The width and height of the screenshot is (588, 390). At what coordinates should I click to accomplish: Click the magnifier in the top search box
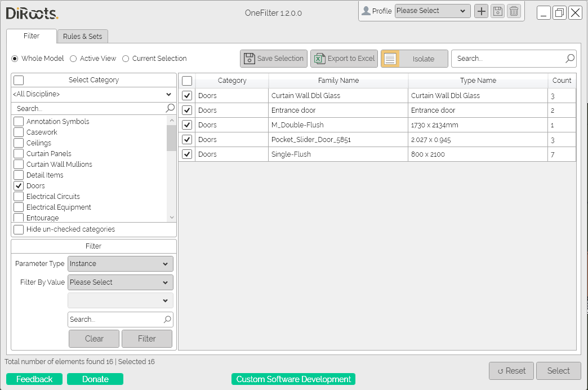(x=569, y=58)
